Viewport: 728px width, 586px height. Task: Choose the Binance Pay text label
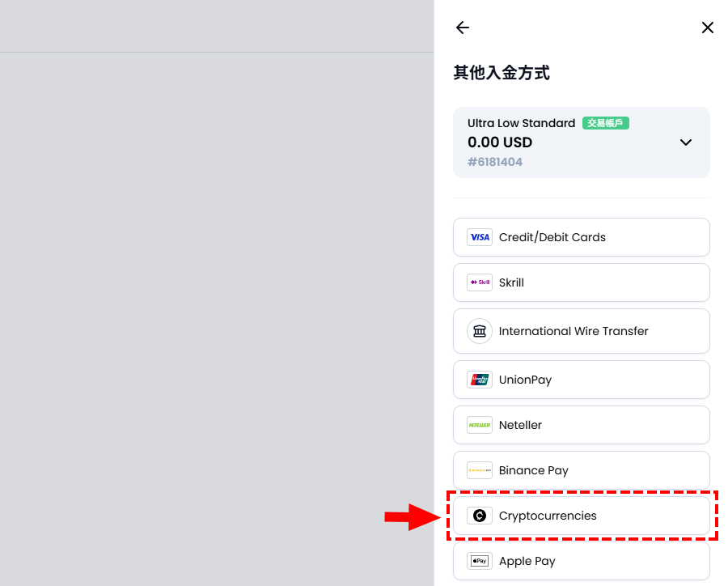click(x=534, y=470)
